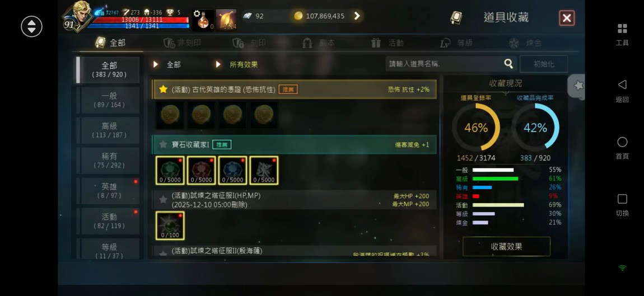Image resolution: width=644 pixels, height=296 pixels.
Task: Tap the hero portrait avatar
Action: point(78,16)
